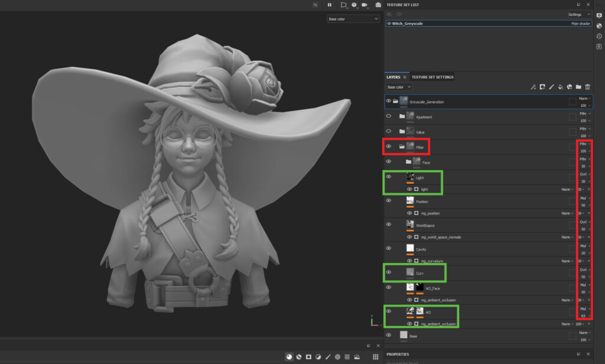
Task: Select the Layers tab
Action: point(393,77)
